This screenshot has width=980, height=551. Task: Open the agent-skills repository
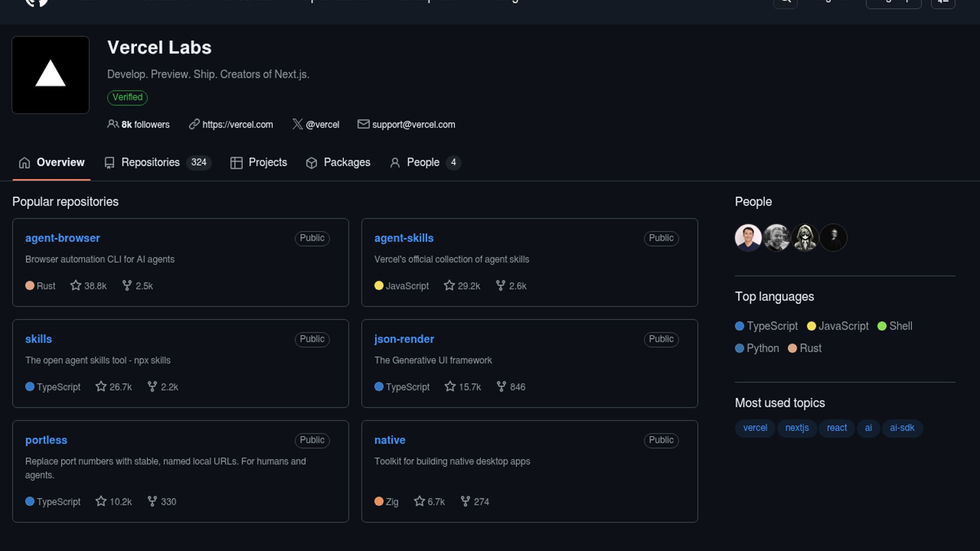click(x=404, y=238)
